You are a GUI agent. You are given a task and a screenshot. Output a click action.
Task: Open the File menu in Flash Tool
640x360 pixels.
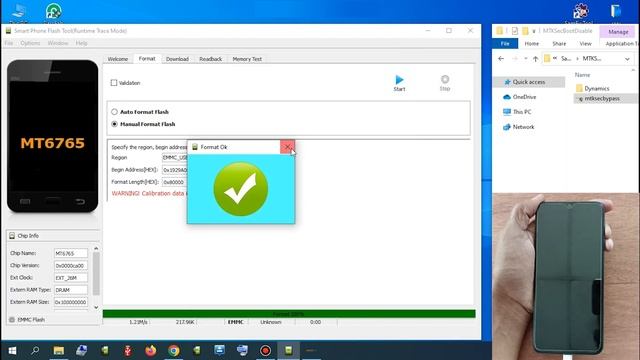pyautogui.click(x=9, y=43)
